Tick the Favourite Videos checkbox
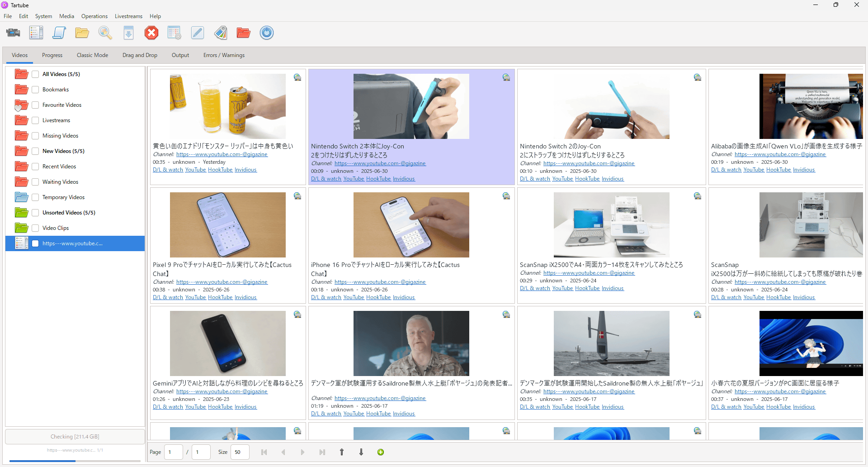The image size is (868, 467). (35, 105)
